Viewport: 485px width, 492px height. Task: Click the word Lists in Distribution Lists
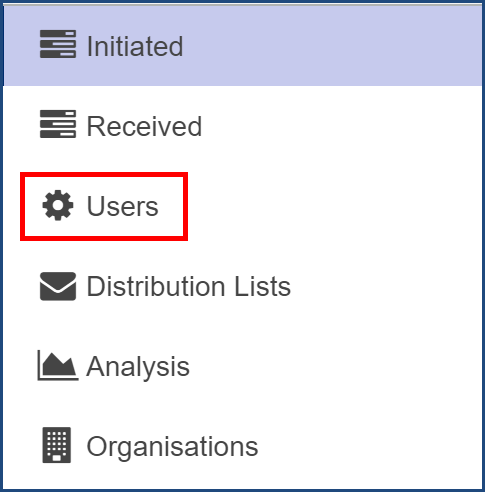point(263,286)
